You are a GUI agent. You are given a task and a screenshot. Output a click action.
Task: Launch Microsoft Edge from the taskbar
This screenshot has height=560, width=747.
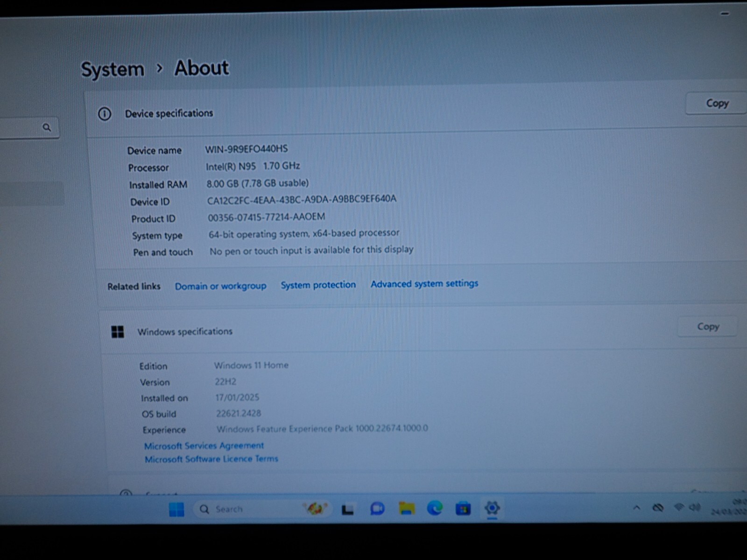435,508
